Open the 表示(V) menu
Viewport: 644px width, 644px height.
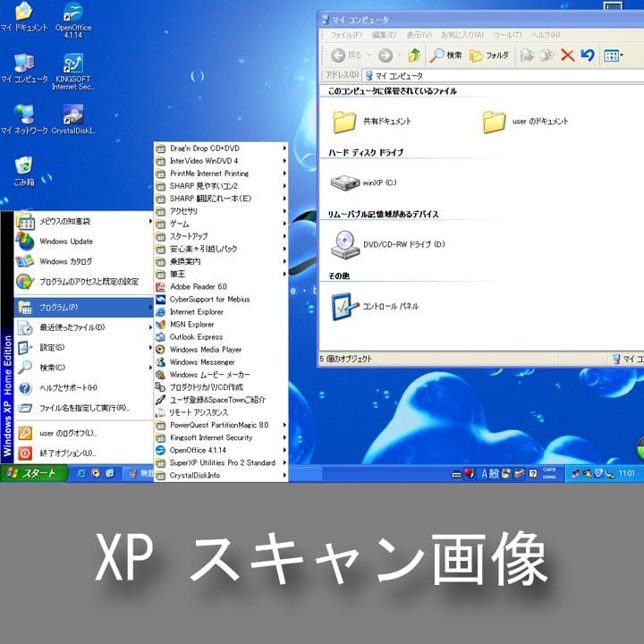[419, 35]
